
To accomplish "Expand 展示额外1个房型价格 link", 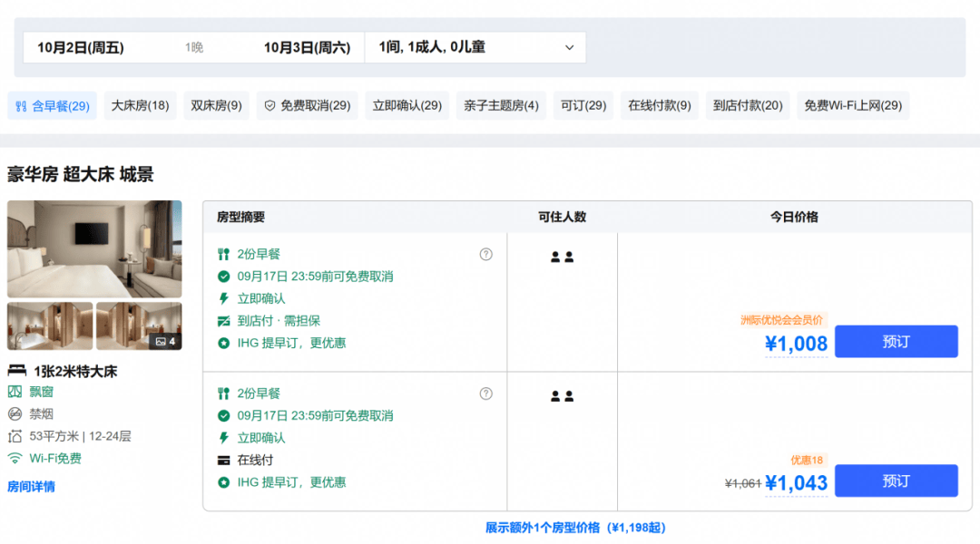I will pos(575,528).
